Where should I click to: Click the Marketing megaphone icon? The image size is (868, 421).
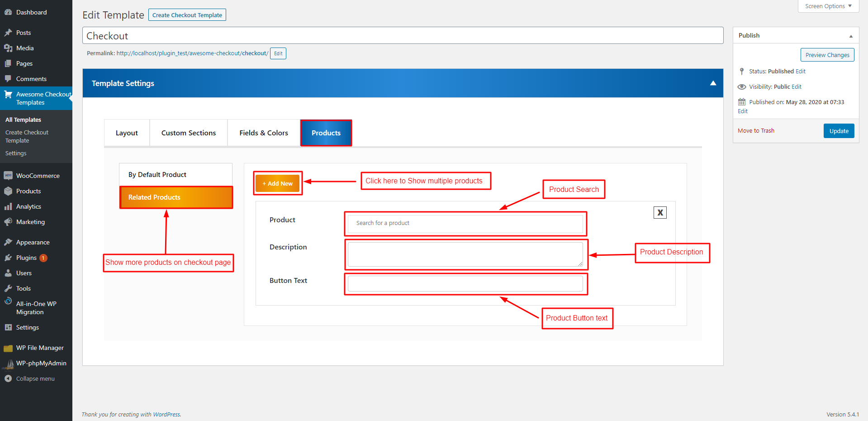tap(8, 222)
